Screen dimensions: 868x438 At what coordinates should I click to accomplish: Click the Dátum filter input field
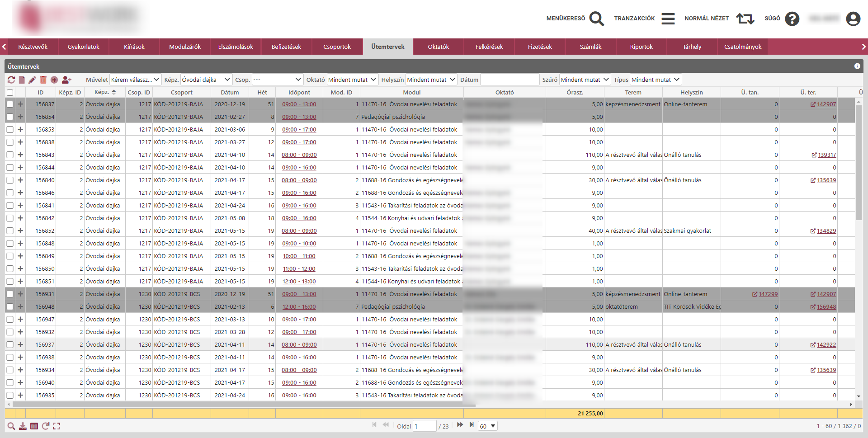[509, 80]
